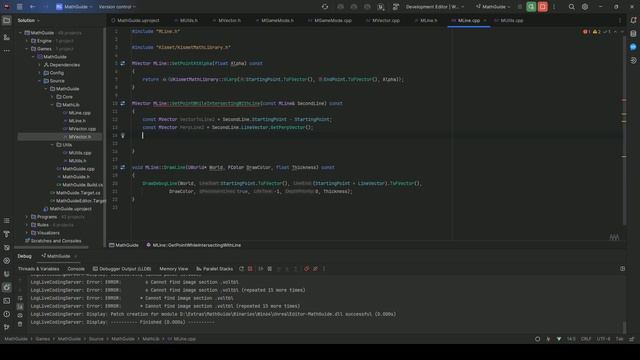Stop debugging with red button

[542, 7]
